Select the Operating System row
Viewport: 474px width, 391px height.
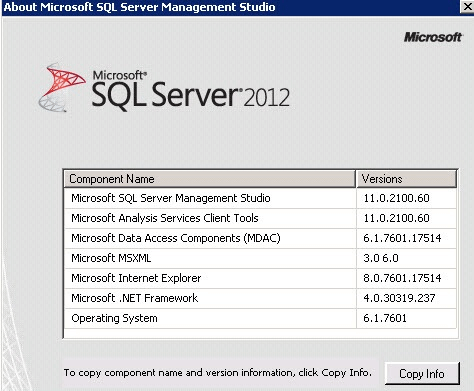click(260, 318)
